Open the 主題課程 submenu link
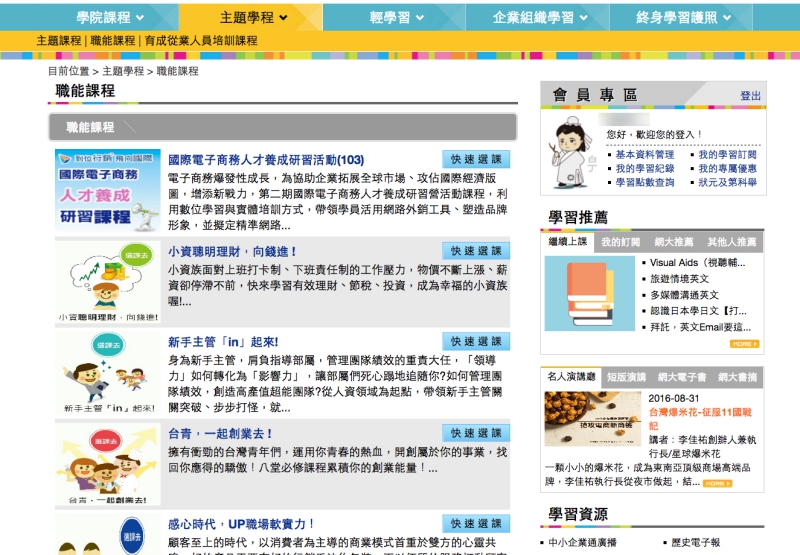The image size is (800, 555). [x=59, y=41]
